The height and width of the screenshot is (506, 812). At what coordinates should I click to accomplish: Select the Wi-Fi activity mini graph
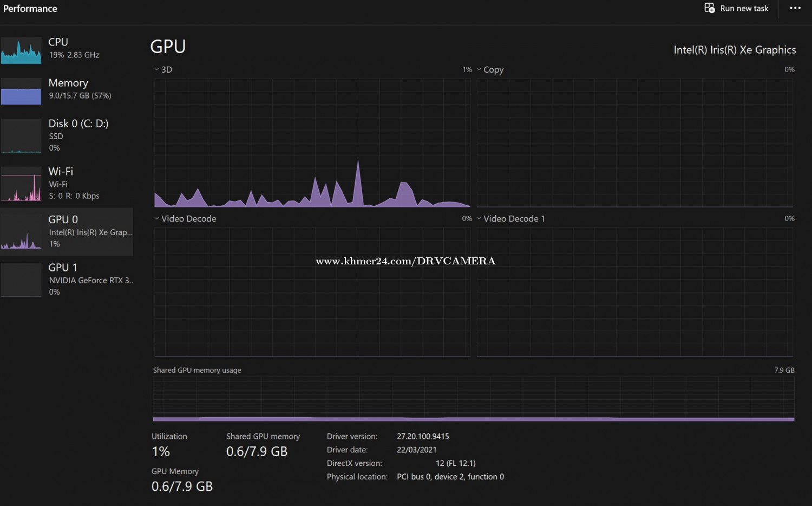pos(21,184)
